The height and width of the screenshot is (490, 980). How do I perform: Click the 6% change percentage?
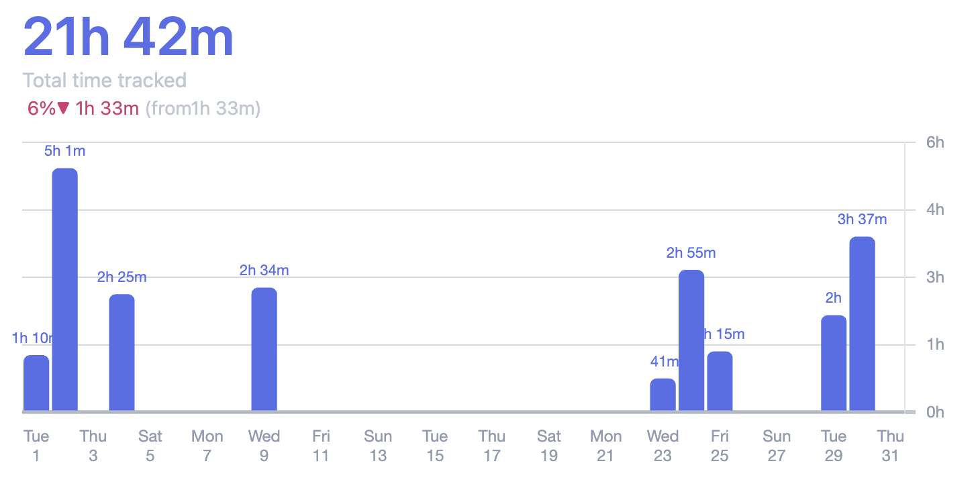point(41,108)
